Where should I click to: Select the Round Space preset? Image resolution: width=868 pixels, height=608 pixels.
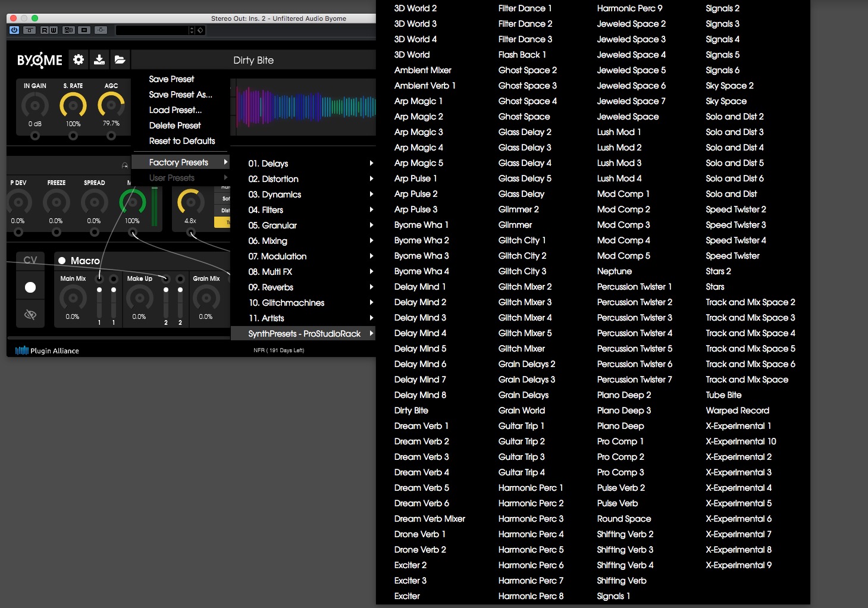coord(623,519)
